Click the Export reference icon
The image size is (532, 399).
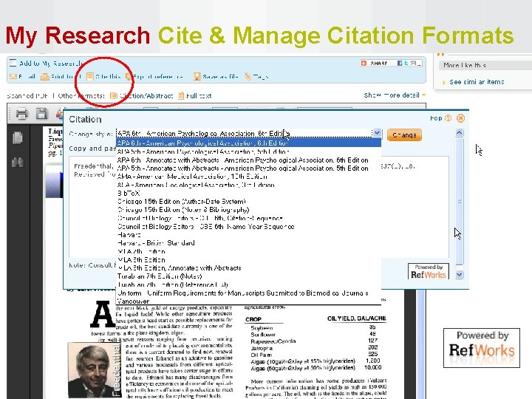click(129, 77)
